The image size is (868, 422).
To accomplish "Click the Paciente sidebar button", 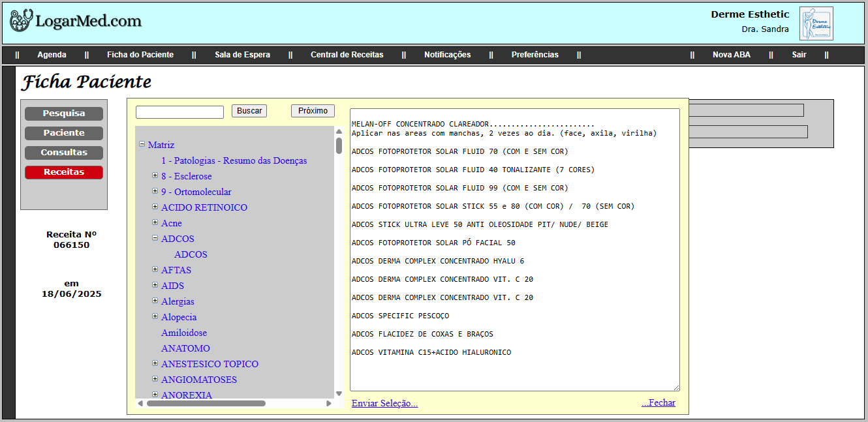I will click(x=64, y=133).
